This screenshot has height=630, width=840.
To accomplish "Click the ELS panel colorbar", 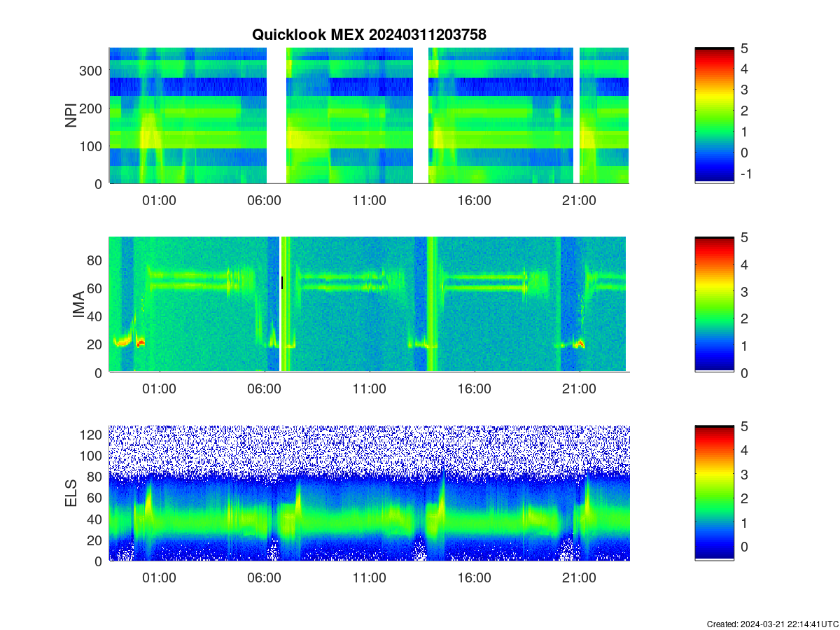I will pos(714,493).
